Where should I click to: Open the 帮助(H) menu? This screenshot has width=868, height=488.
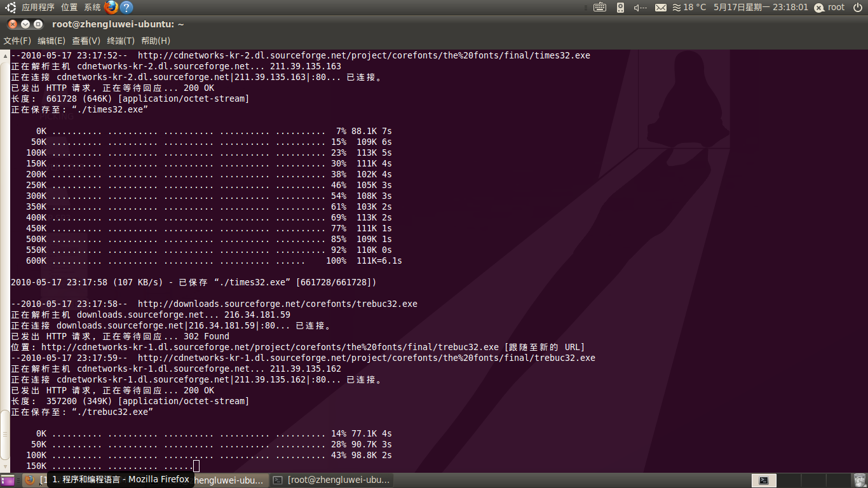156,41
